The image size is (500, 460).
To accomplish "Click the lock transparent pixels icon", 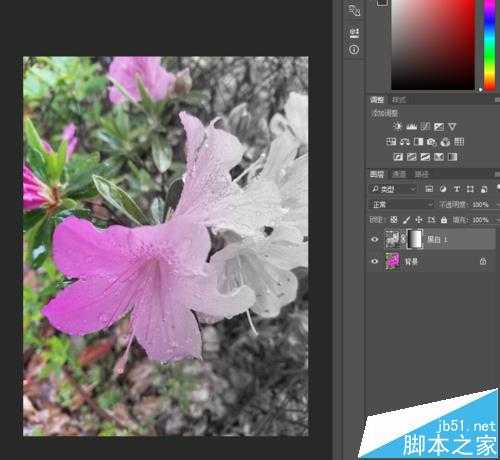I will click(394, 220).
